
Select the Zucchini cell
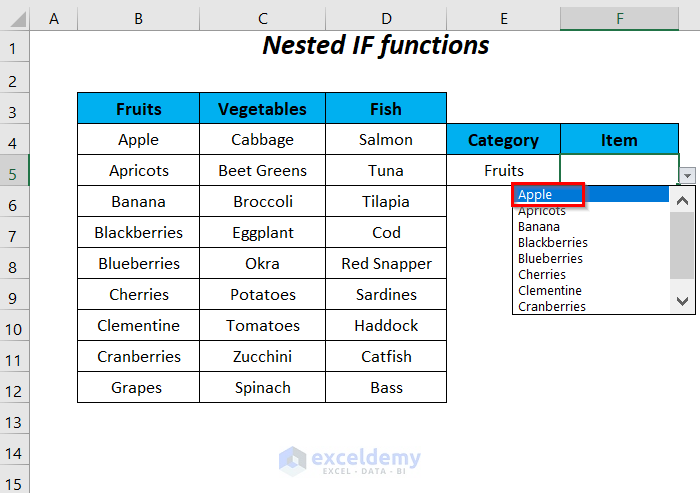tap(262, 356)
